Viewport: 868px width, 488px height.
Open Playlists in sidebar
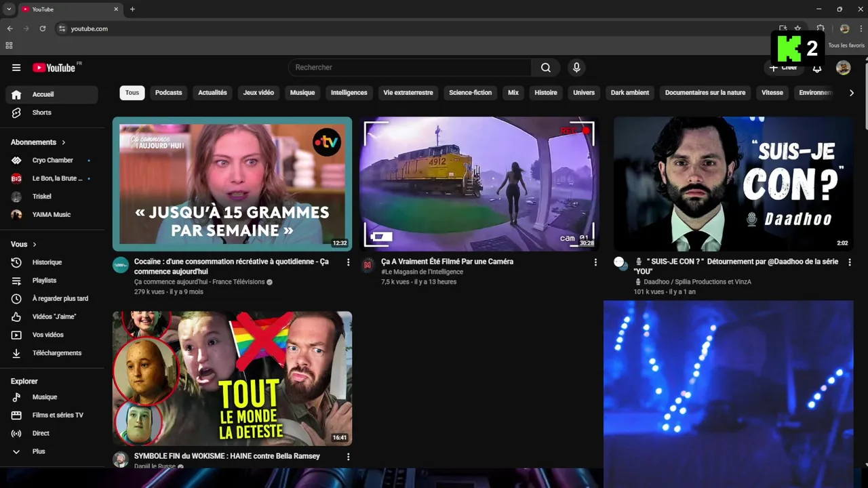pyautogui.click(x=52, y=281)
